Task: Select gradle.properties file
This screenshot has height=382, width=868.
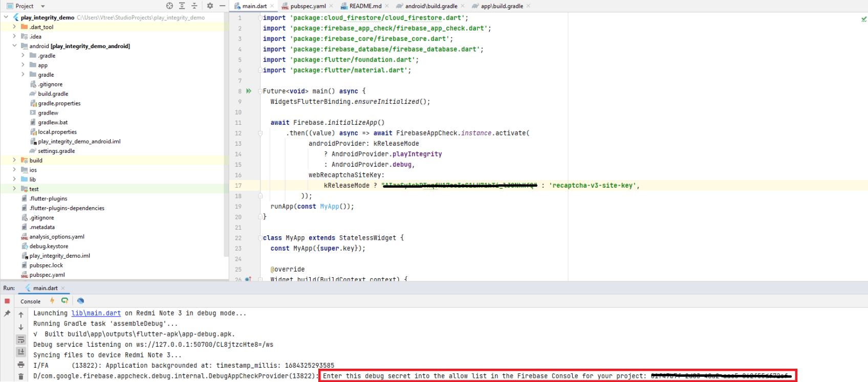Action: click(x=59, y=103)
